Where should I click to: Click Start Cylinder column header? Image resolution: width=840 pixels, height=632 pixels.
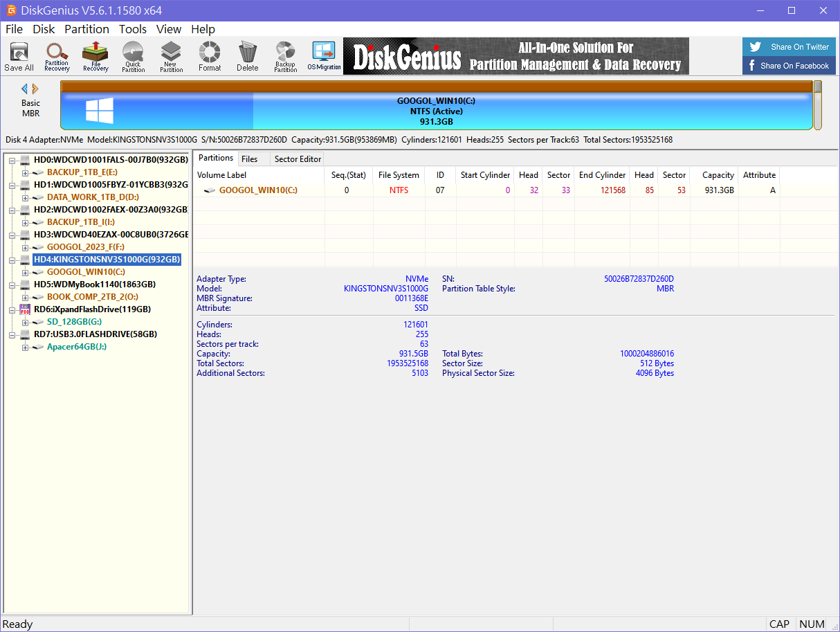pos(486,175)
